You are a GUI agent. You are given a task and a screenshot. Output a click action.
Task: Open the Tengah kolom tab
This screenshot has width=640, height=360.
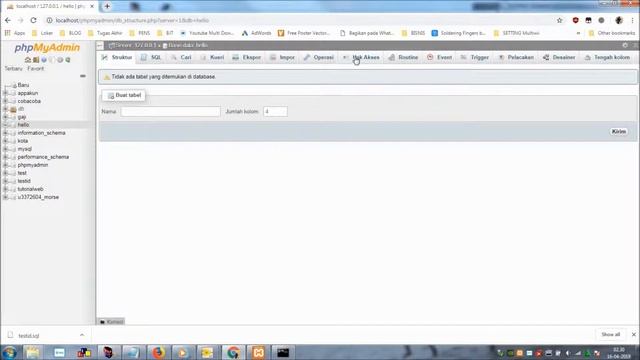click(x=607, y=58)
